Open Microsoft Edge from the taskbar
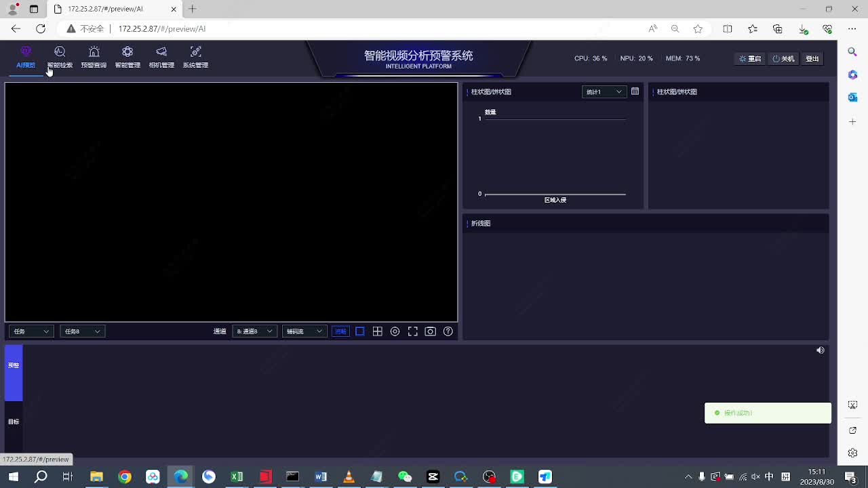This screenshot has height=488, width=868. click(x=181, y=476)
